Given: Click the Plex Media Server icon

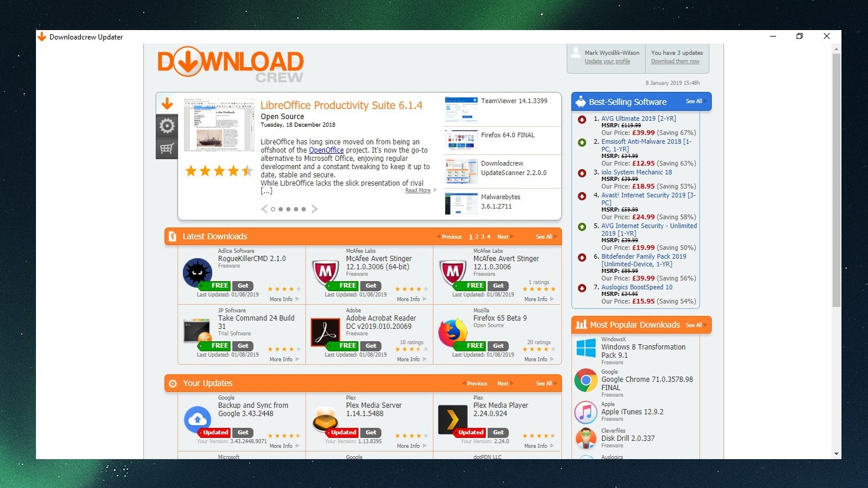Looking at the screenshot, I should tap(325, 420).
